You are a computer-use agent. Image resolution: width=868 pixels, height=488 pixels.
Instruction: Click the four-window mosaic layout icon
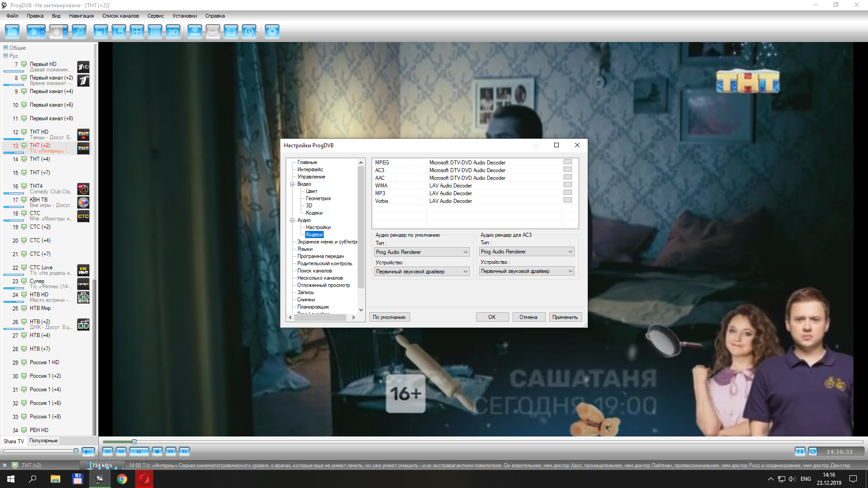(x=137, y=32)
